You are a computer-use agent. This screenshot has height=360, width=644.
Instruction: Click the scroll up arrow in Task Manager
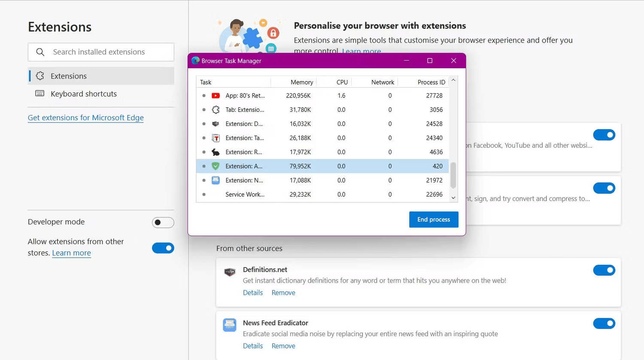pos(453,80)
